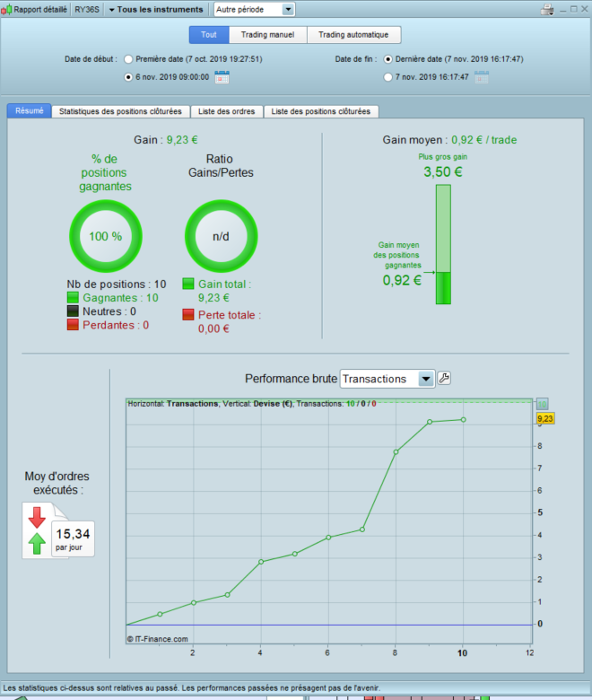
Task: Select 6 nov. 2019 start date radio
Action: point(128,77)
